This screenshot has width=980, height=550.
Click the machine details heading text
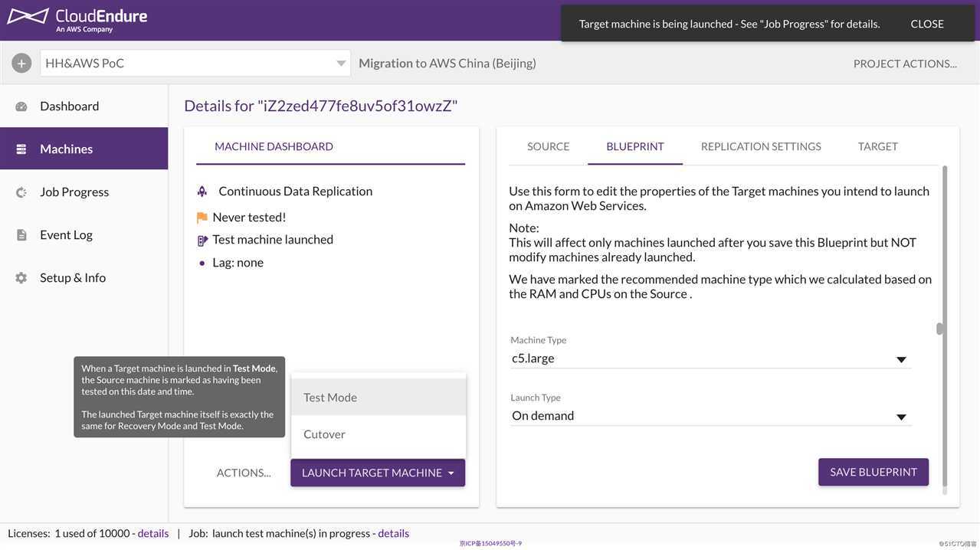click(321, 106)
